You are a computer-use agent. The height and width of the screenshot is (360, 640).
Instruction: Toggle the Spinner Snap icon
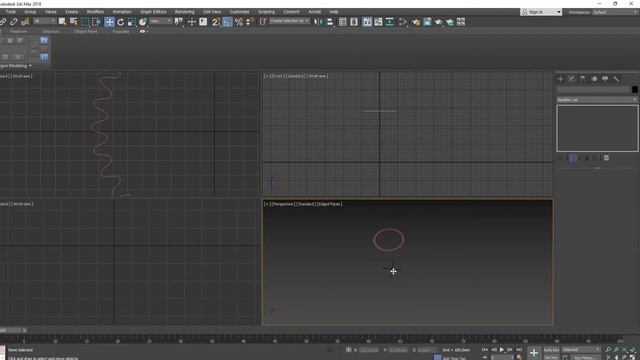click(250, 22)
